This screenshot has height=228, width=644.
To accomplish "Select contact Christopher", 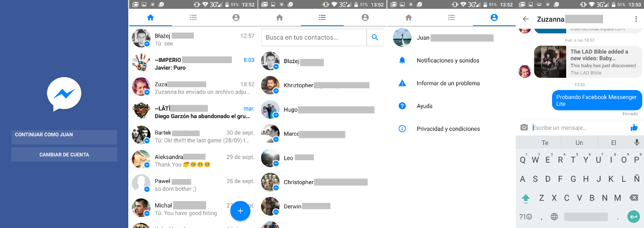I will [323, 182].
